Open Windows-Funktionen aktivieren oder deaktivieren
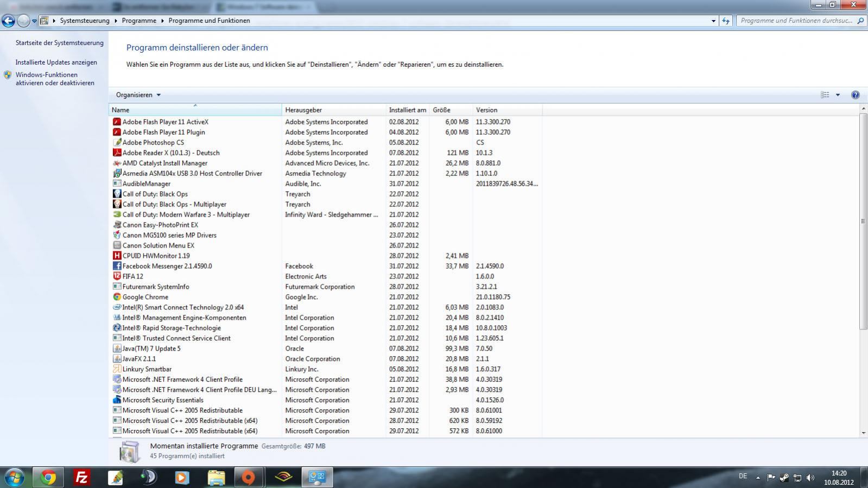 pyautogui.click(x=55, y=79)
